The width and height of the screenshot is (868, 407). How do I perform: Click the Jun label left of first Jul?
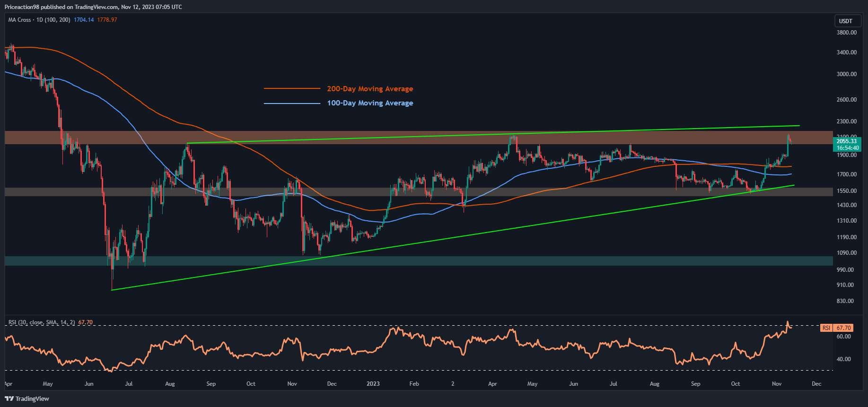88,384
